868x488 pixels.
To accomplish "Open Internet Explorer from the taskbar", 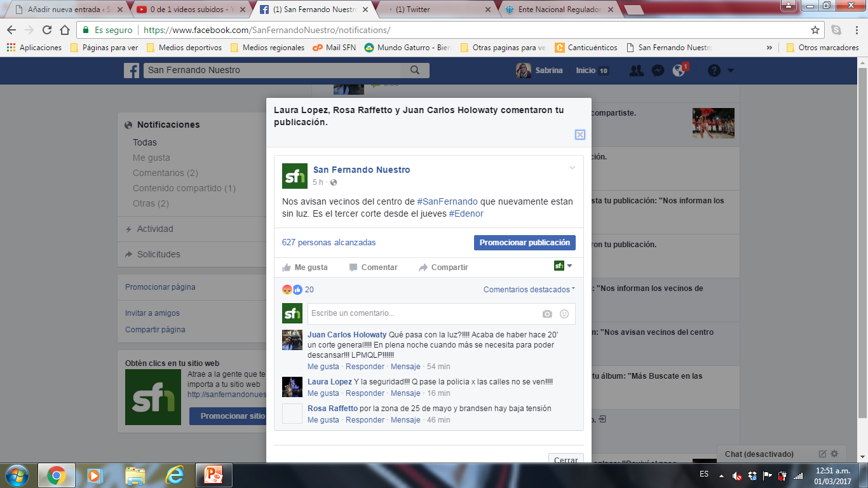I will click(174, 475).
